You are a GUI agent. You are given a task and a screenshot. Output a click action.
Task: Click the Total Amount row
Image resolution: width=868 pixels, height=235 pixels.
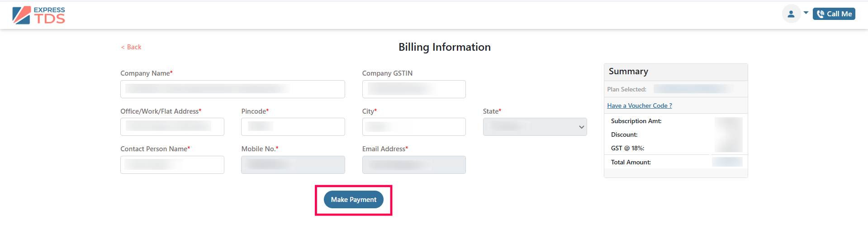(676, 162)
